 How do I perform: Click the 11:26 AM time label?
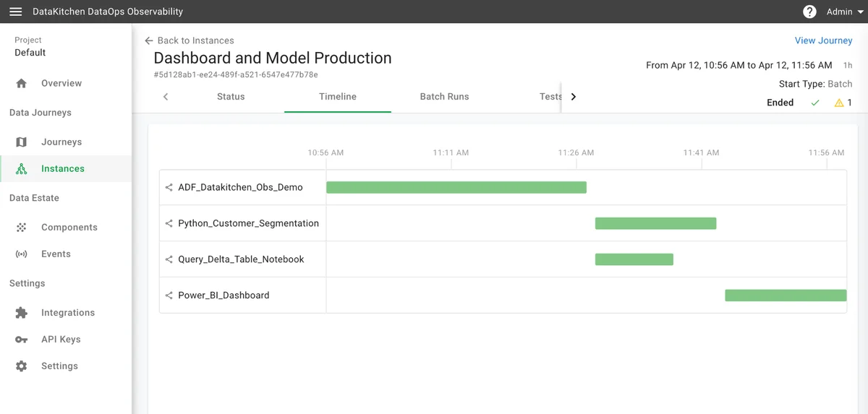(576, 152)
